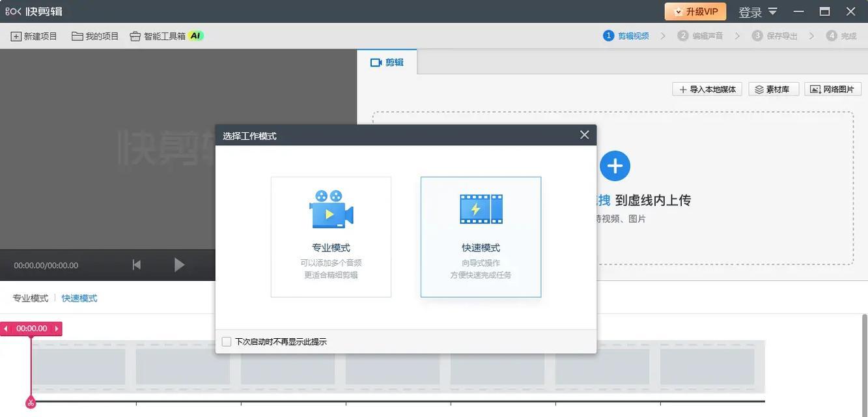
Task: Click 登录 to sign in
Action: [x=750, y=12]
